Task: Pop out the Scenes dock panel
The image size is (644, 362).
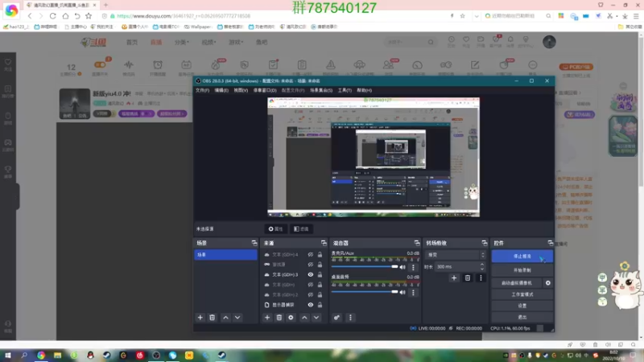Action: point(254,243)
